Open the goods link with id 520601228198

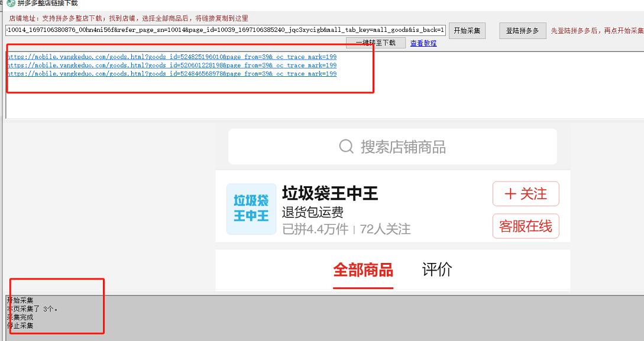click(x=171, y=65)
